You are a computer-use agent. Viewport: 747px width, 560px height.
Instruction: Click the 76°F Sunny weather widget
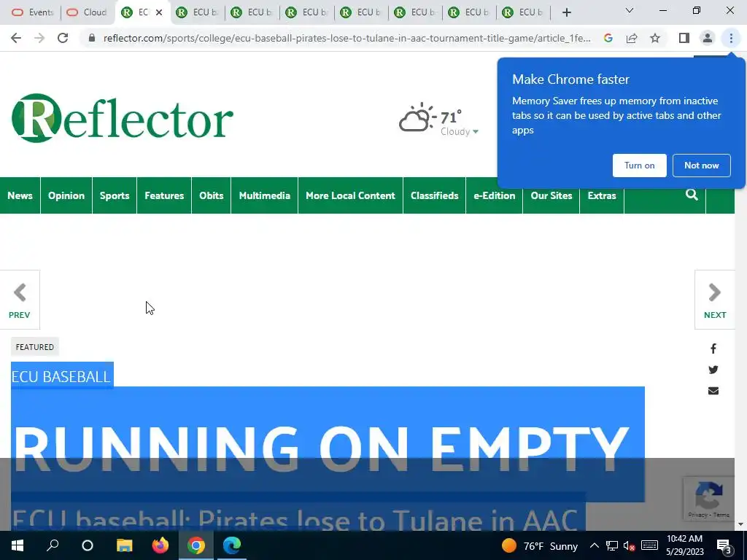(x=540, y=545)
